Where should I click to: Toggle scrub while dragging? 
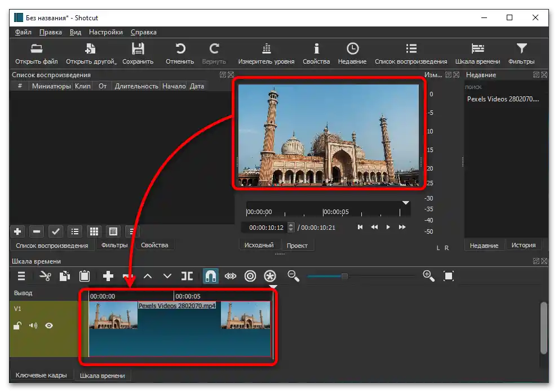tap(231, 276)
